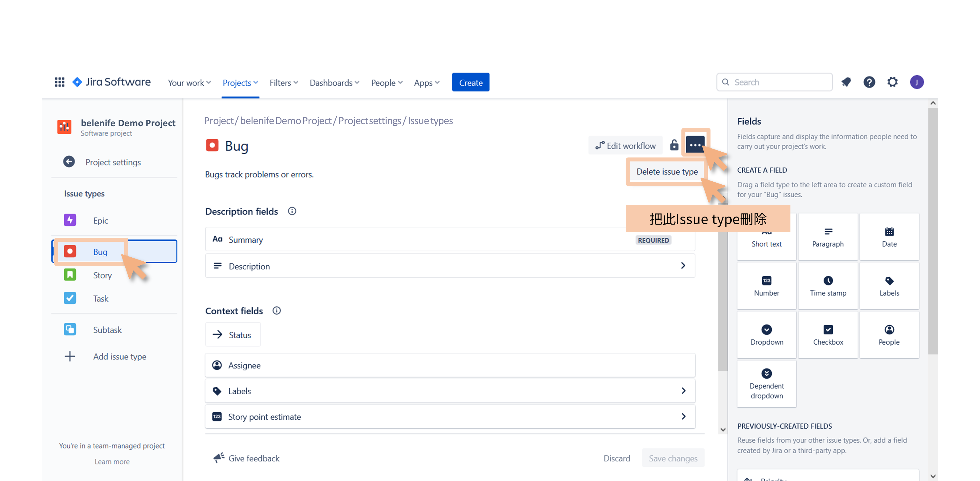Select the Bug issue type in sidebar

[115, 251]
